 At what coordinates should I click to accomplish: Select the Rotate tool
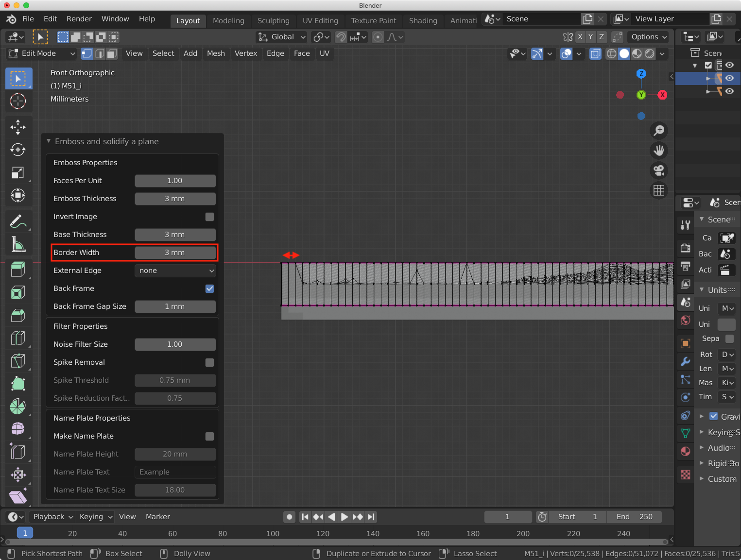tap(18, 150)
